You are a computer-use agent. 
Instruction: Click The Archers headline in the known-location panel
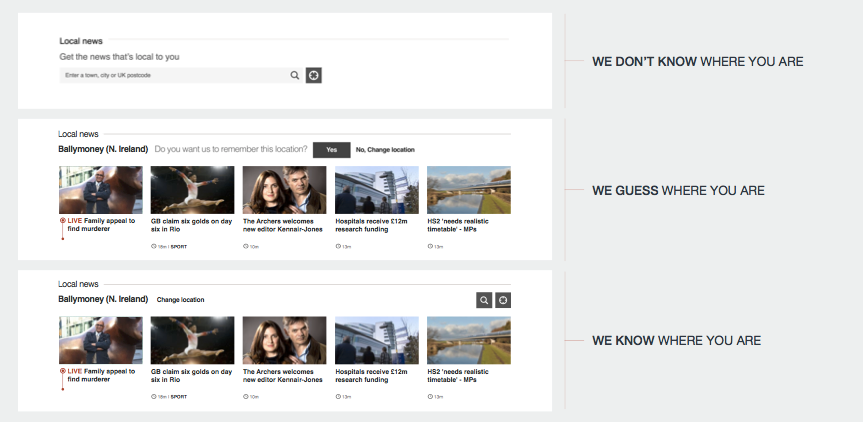click(x=283, y=375)
